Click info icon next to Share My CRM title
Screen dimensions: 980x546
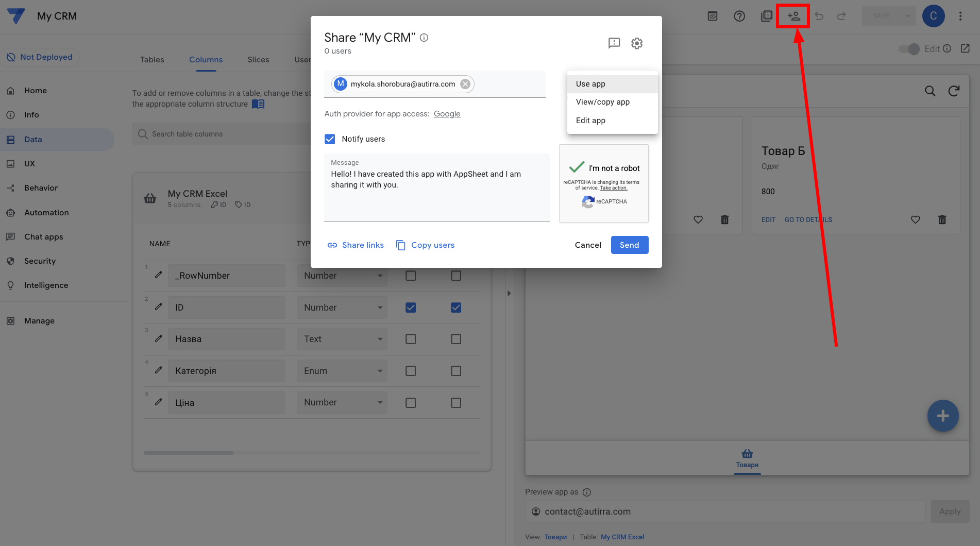click(x=424, y=38)
